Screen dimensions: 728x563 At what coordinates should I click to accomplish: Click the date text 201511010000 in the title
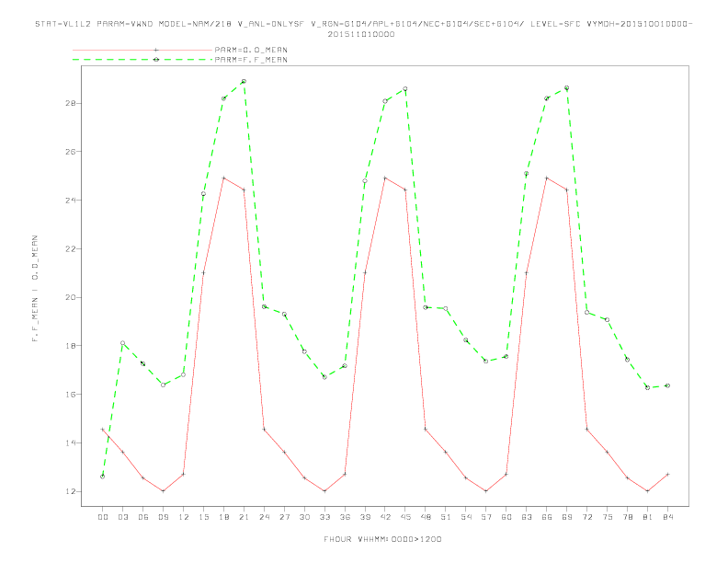click(361, 34)
